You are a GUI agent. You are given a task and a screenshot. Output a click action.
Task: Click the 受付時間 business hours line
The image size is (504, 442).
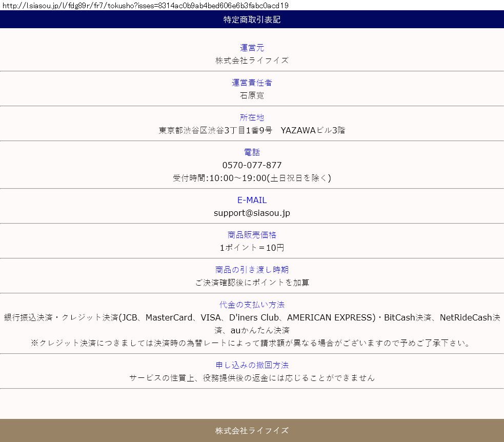pos(252,178)
